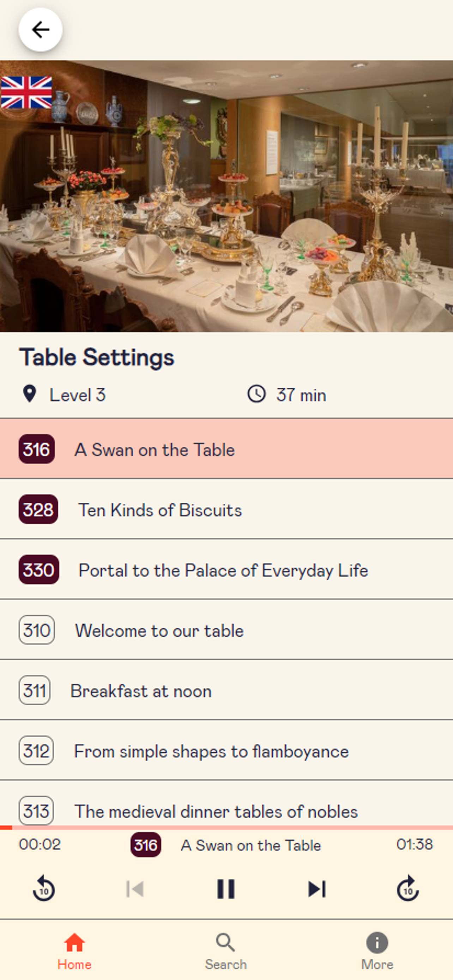Viewport: 453px width, 980px height.
Task: Open track 310 Welcome to our table
Action: (x=226, y=630)
